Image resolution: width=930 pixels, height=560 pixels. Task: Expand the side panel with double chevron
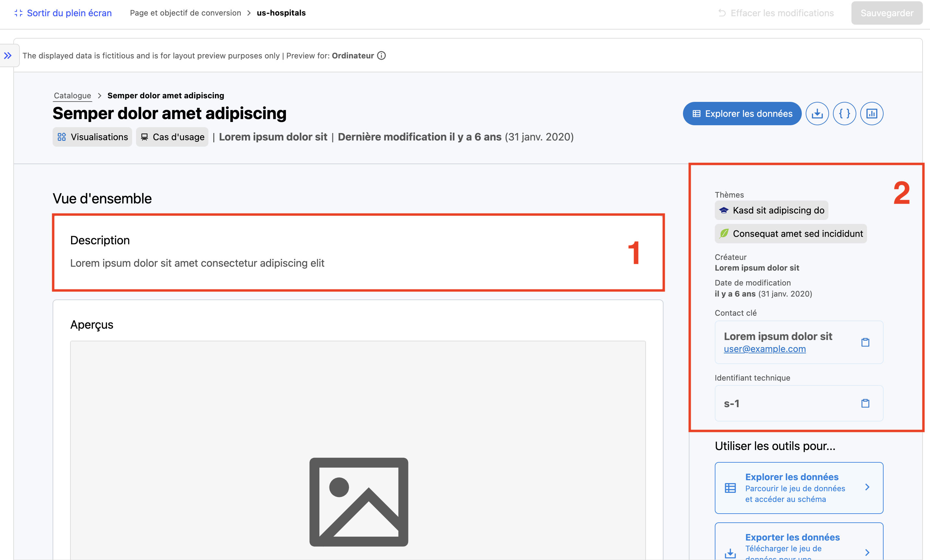point(7,55)
